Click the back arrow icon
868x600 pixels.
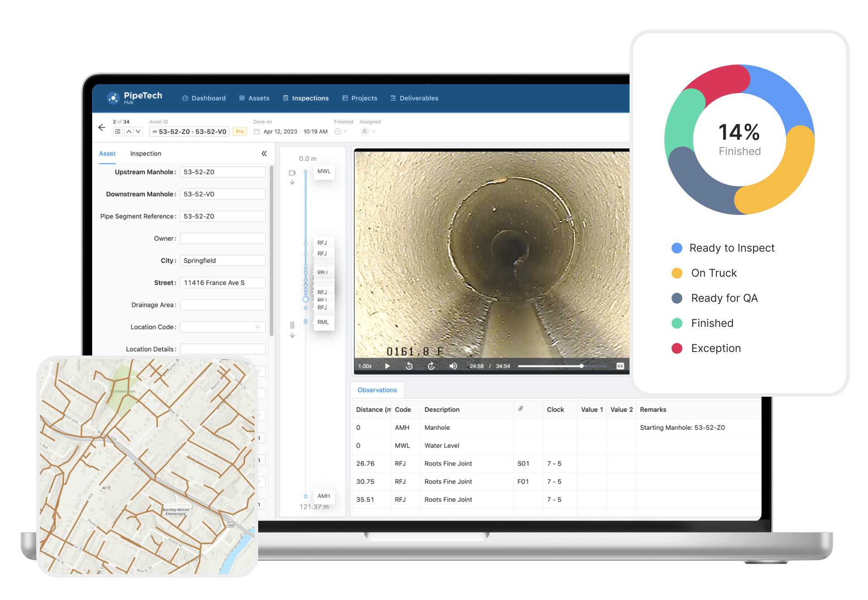(x=102, y=128)
